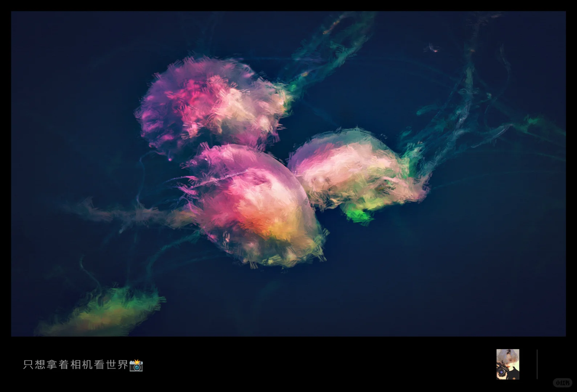Open the painted jellyfish photo
The width and height of the screenshot is (577, 392).
pos(288,173)
